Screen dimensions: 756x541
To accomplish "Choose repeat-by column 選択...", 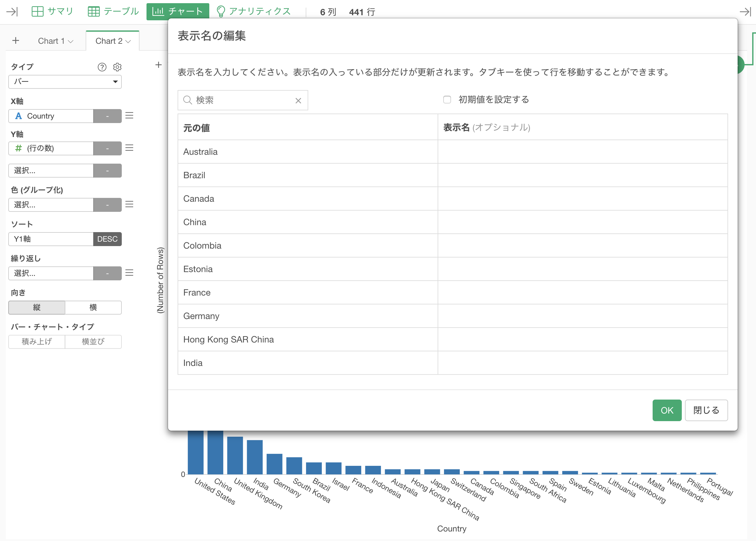I will pos(51,273).
